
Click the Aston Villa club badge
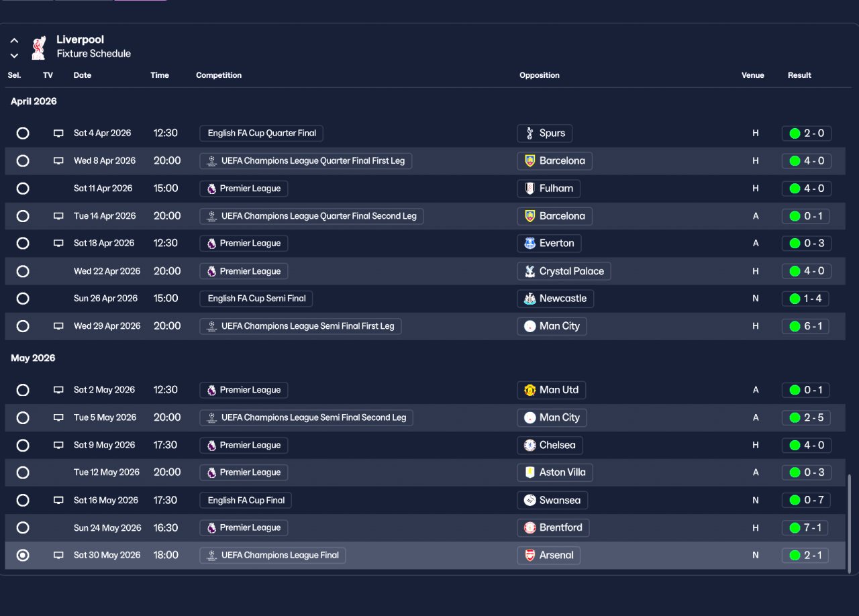pos(530,472)
